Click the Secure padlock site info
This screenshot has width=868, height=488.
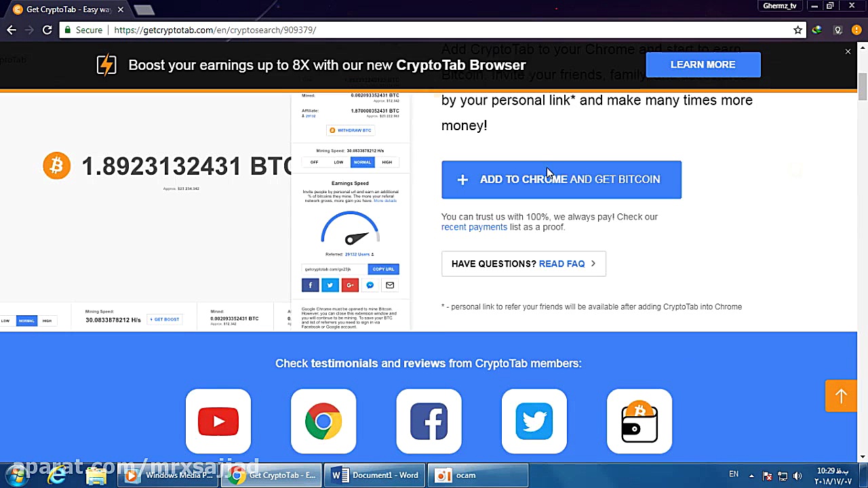point(83,30)
